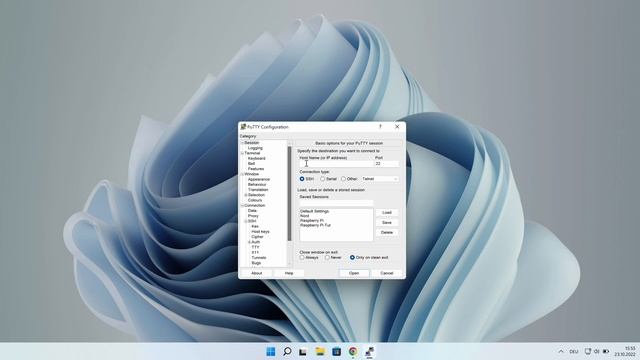
Task: Show hidden system tray icons
Action: pyautogui.click(x=561, y=351)
